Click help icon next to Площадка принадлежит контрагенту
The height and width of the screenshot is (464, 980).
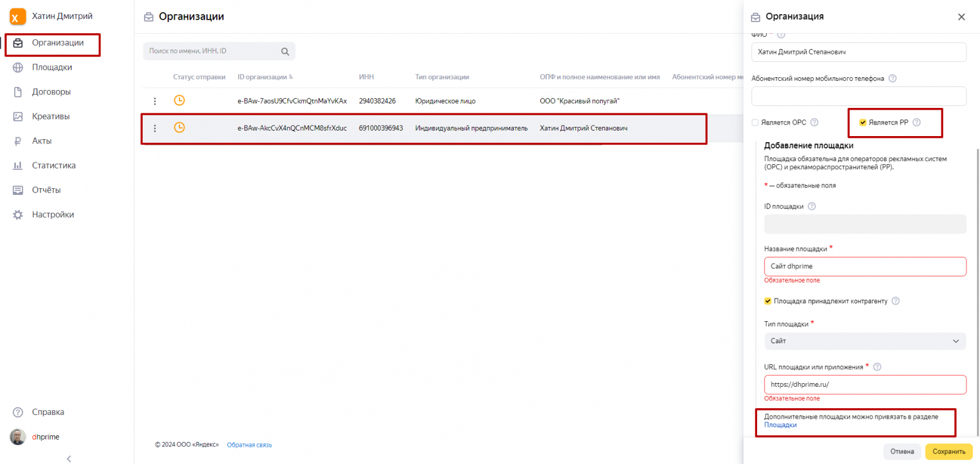point(896,301)
